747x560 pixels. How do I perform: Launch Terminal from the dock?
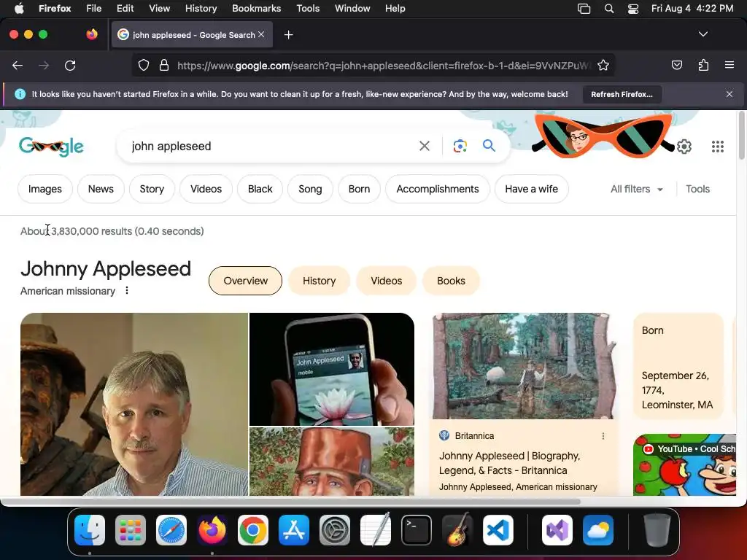[x=417, y=530]
